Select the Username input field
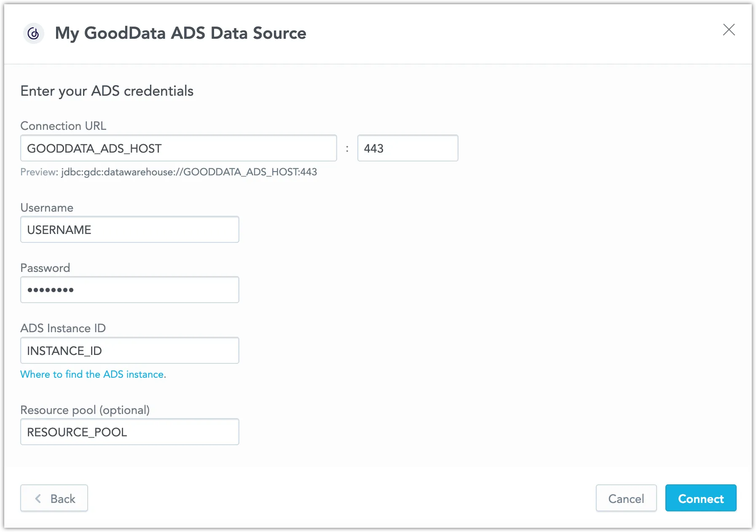The image size is (756, 532). [129, 229]
